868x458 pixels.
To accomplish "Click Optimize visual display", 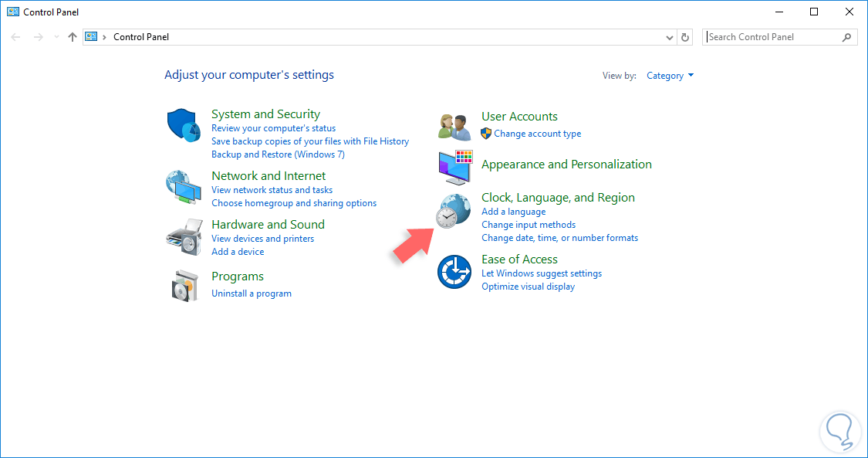I will point(528,287).
